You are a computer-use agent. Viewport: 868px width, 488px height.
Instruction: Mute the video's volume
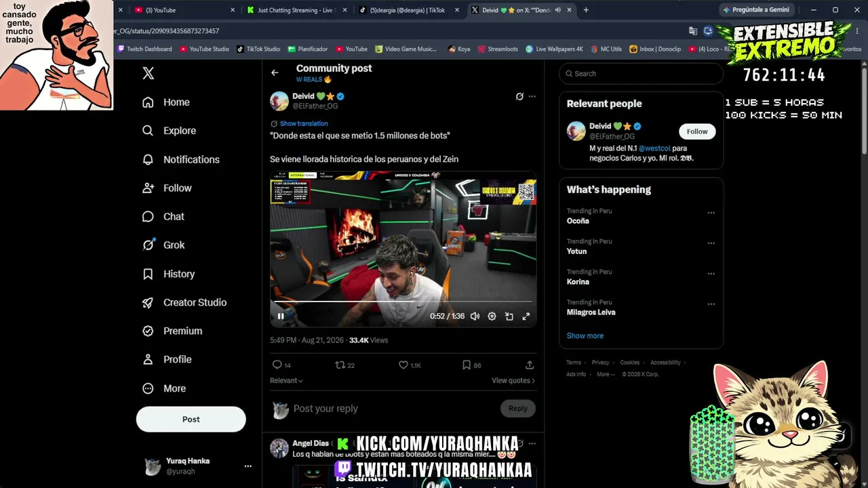475,316
